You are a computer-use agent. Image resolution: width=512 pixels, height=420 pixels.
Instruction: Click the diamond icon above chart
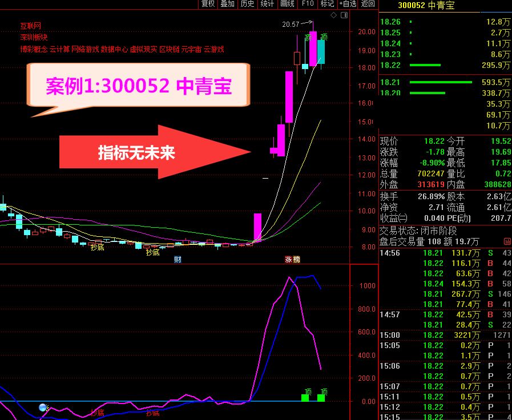click(x=333, y=15)
